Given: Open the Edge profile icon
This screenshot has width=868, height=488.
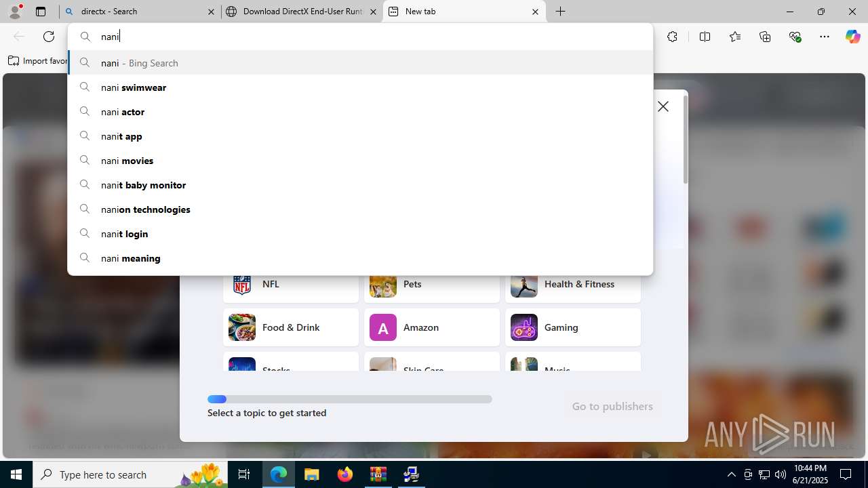Looking at the screenshot, I should point(15,12).
